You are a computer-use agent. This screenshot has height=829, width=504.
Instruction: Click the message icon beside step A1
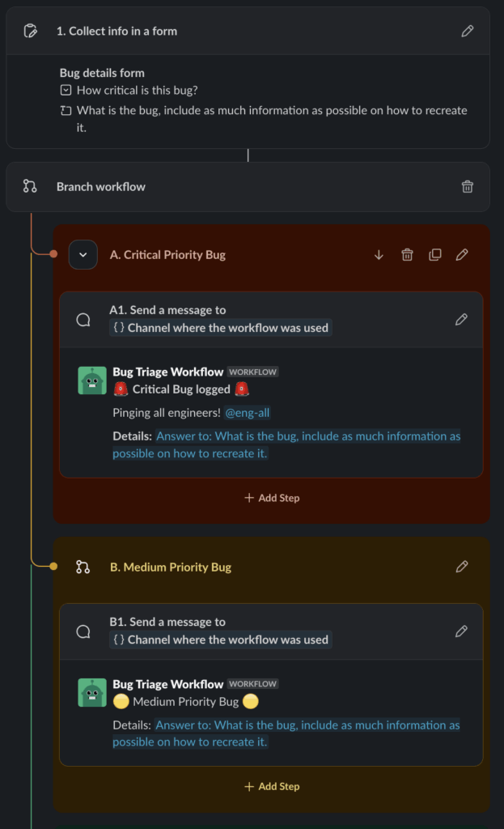[x=83, y=319]
